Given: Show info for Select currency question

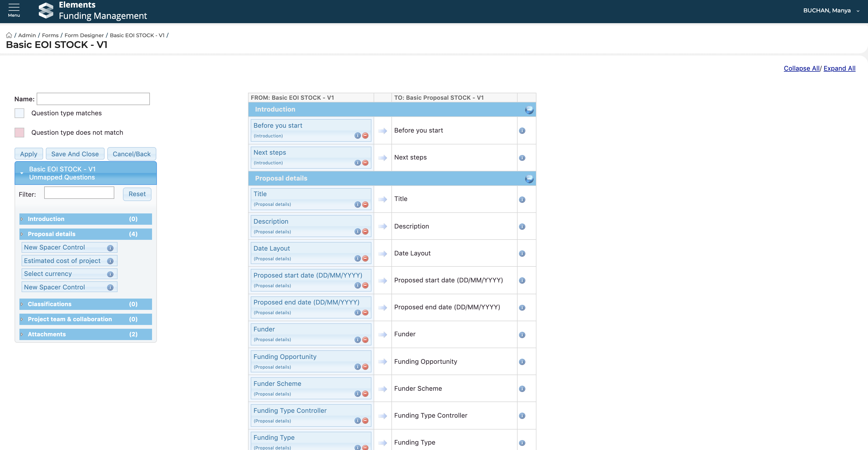Looking at the screenshot, I should [x=110, y=274].
